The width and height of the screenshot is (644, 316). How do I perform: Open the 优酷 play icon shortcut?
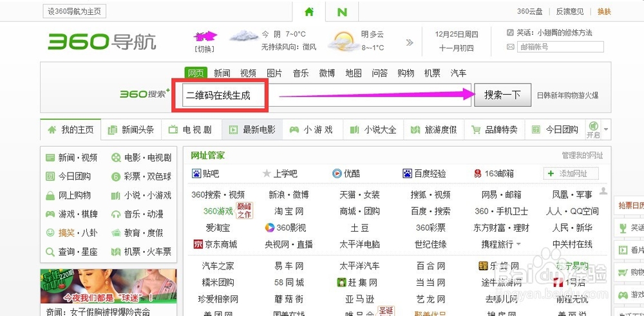pos(337,174)
